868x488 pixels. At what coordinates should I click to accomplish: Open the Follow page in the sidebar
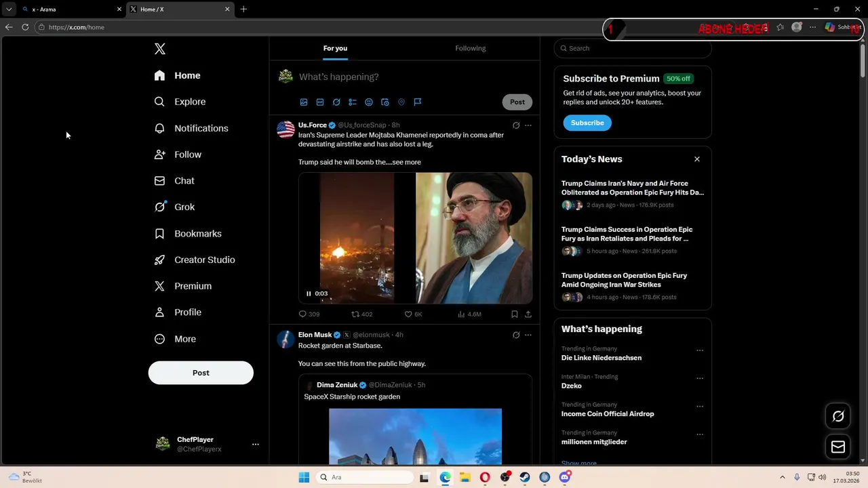tap(178, 155)
